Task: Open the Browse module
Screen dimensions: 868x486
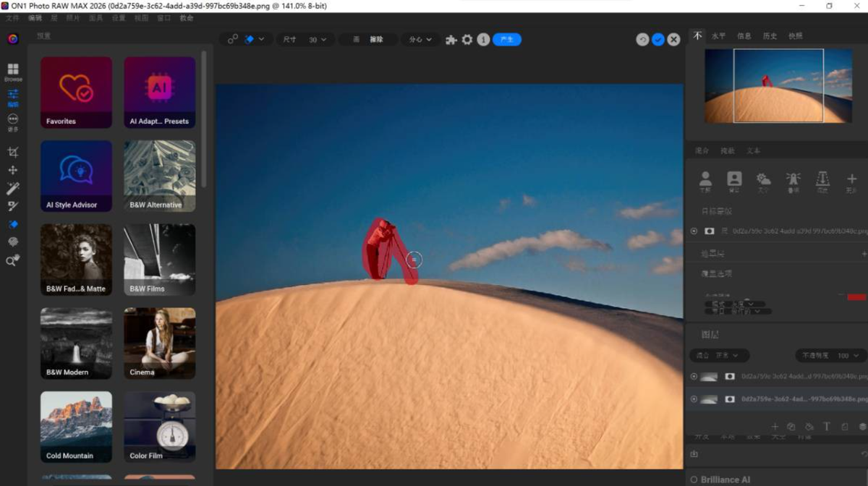Action: pos(13,71)
